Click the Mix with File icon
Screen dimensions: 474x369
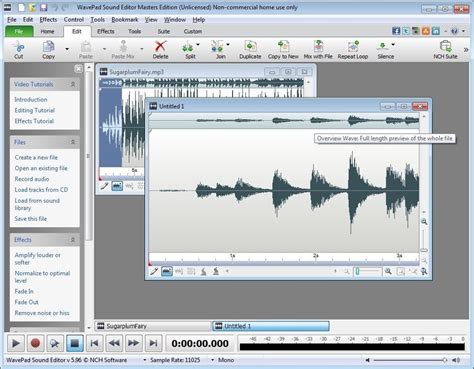(x=318, y=46)
